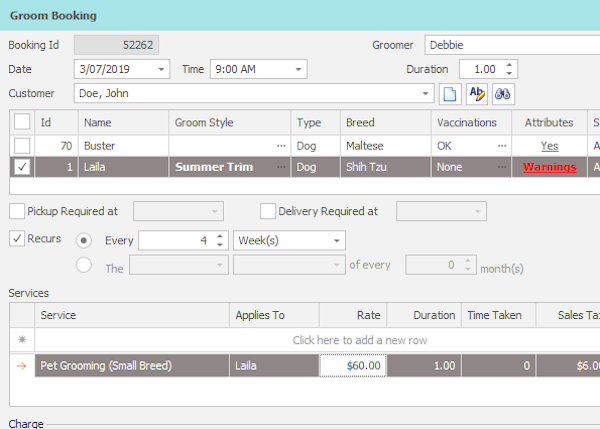Open Laila's vaccinations ellipsis button
The height and width of the screenshot is (429, 600).
pyautogui.click(x=502, y=168)
